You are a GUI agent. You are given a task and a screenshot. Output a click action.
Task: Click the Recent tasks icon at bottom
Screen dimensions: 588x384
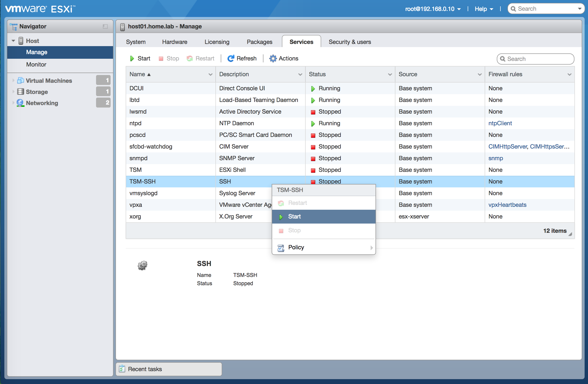pyautogui.click(x=122, y=369)
